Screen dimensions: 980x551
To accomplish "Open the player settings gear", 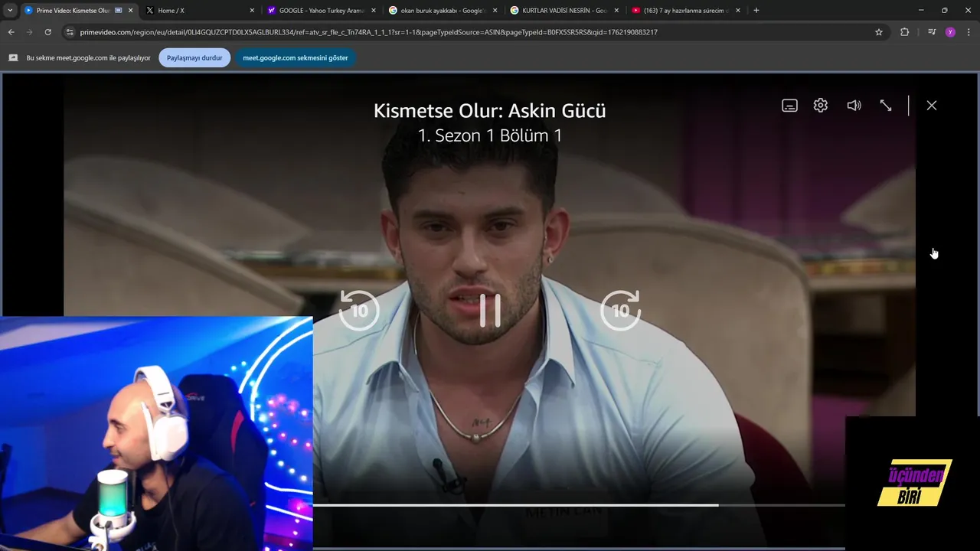I will [x=821, y=106].
